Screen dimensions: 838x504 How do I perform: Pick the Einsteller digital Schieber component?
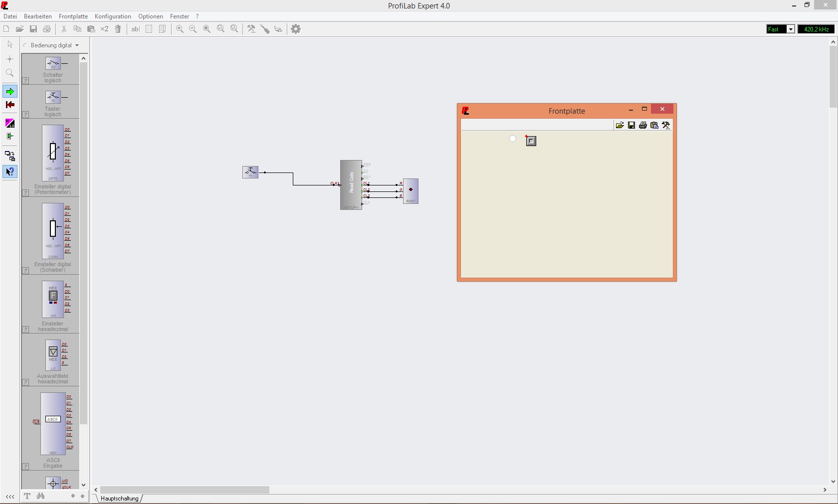point(53,231)
